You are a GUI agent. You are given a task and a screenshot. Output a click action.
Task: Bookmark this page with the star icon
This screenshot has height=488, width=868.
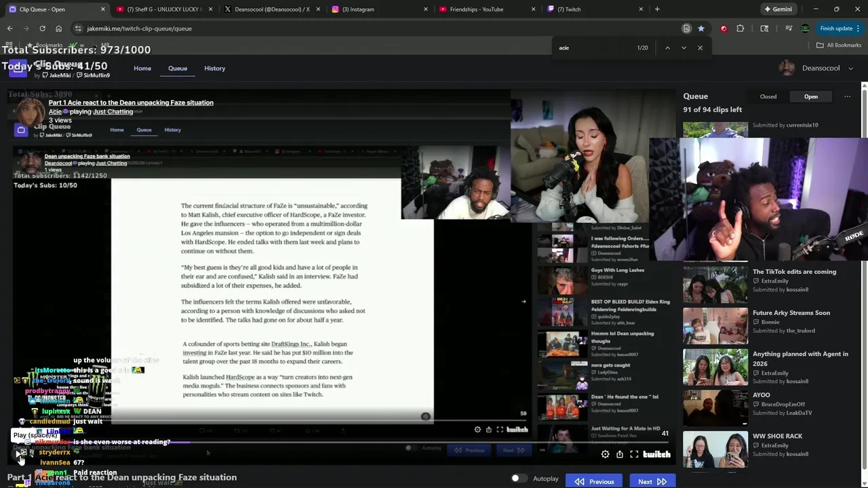click(x=701, y=28)
